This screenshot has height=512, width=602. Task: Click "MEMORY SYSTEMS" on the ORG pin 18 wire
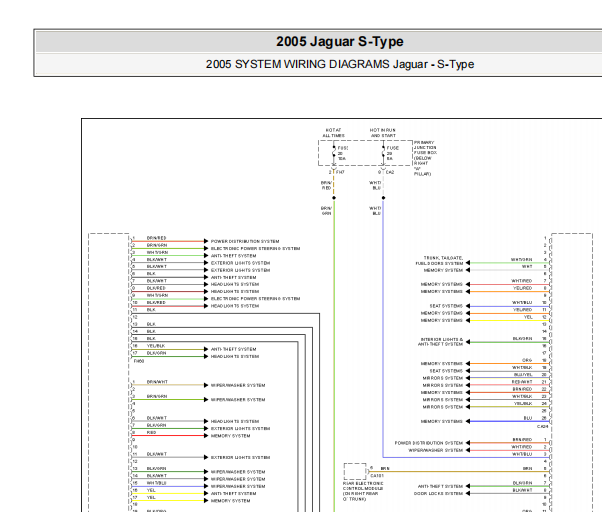pyautogui.click(x=442, y=363)
